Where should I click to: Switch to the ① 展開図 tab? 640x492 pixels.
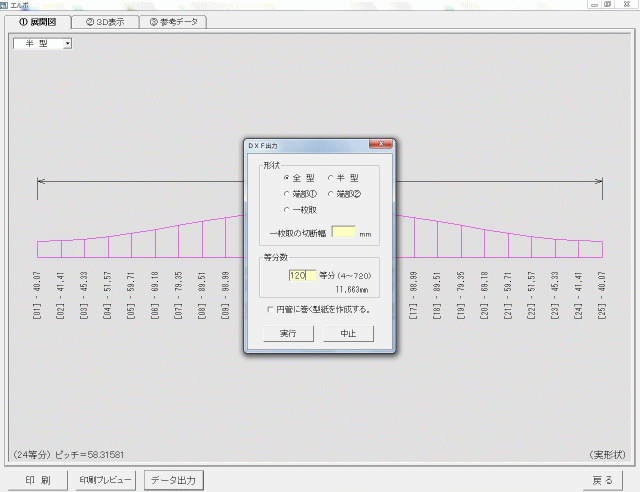tap(38, 22)
